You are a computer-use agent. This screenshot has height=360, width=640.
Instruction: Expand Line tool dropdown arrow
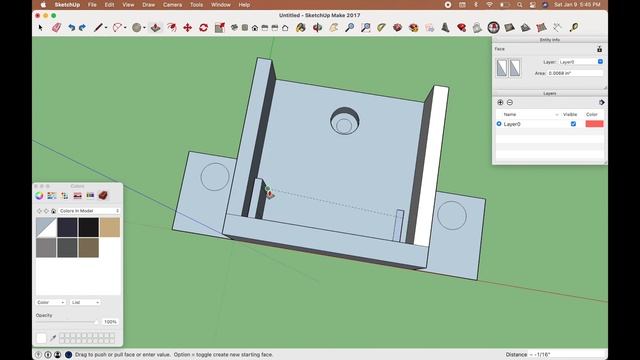[x=106, y=28]
